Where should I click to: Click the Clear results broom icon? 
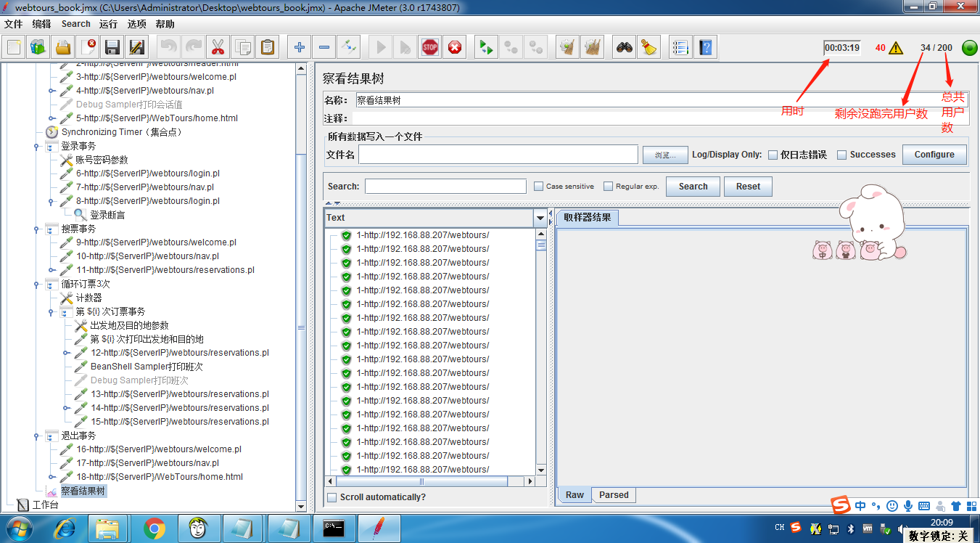click(567, 48)
